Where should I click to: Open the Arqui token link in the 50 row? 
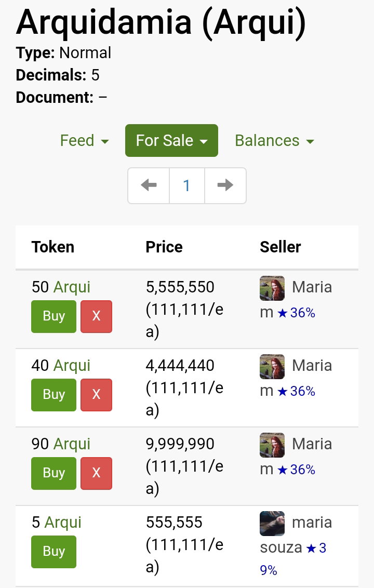[x=72, y=287]
